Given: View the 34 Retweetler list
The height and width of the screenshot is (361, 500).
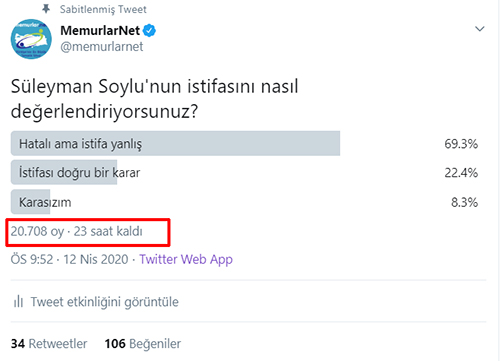Looking at the screenshot, I should point(49,344).
